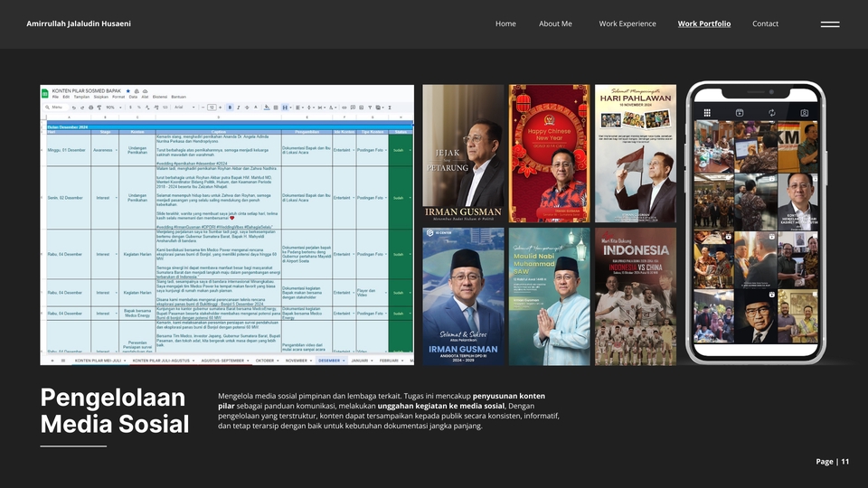Open the 90% zoom dropdown
The image size is (868, 488).
click(x=114, y=108)
